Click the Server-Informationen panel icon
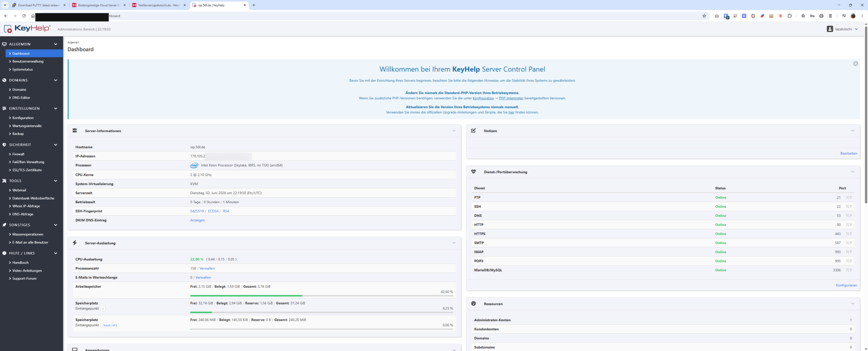Screen dimensions: 868x351 point(75,131)
